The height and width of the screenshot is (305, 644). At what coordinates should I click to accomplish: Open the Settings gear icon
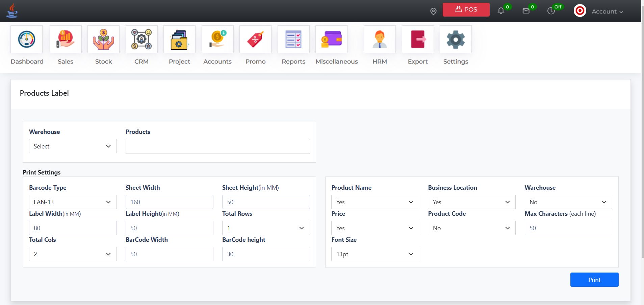coord(456,39)
